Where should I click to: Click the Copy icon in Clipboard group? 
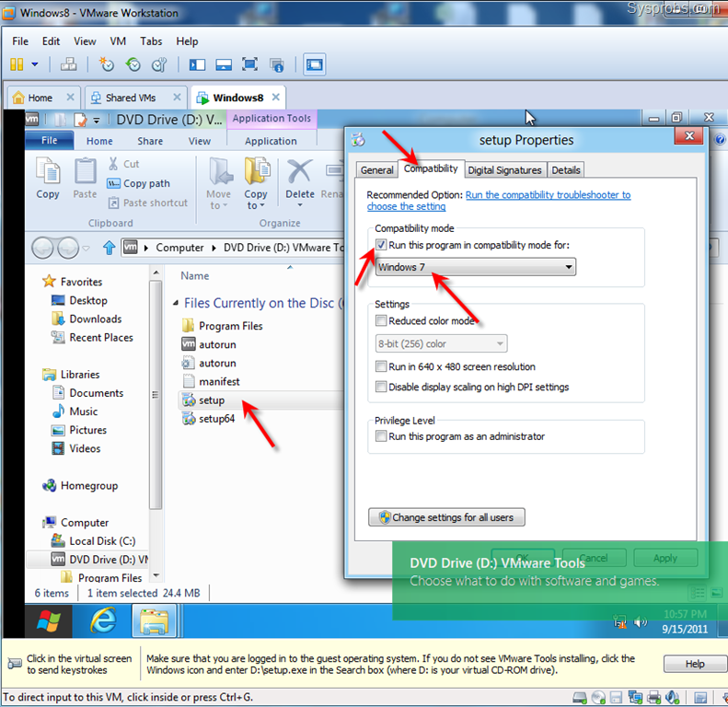tap(48, 180)
